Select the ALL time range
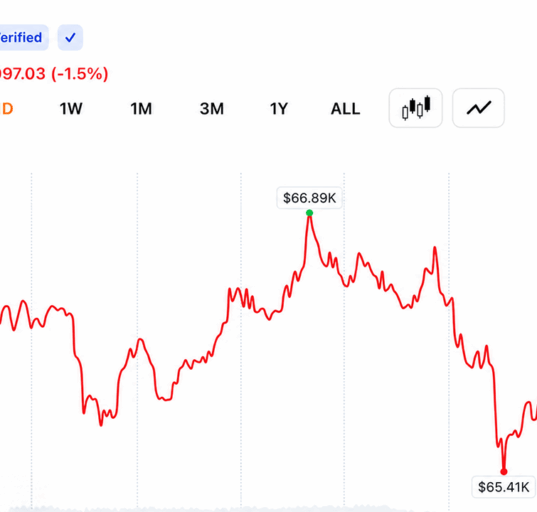 point(345,109)
